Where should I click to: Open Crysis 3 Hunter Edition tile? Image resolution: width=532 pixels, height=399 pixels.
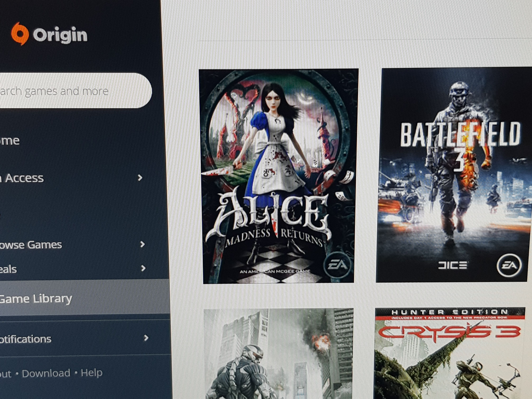click(x=450, y=353)
